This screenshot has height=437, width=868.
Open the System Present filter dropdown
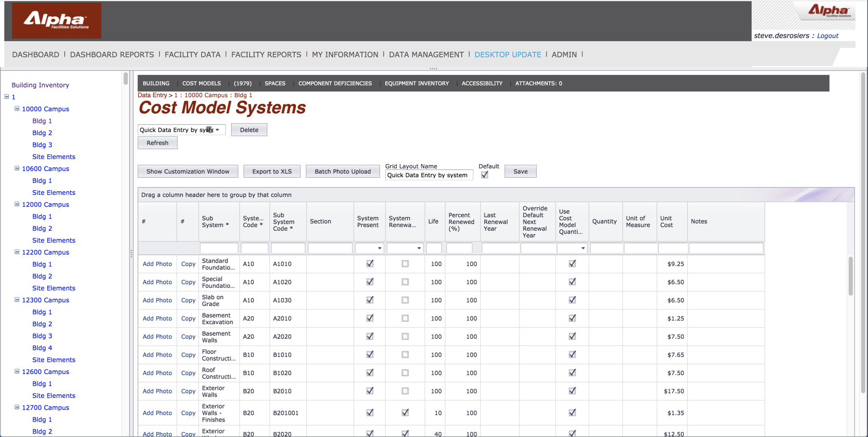379,248
